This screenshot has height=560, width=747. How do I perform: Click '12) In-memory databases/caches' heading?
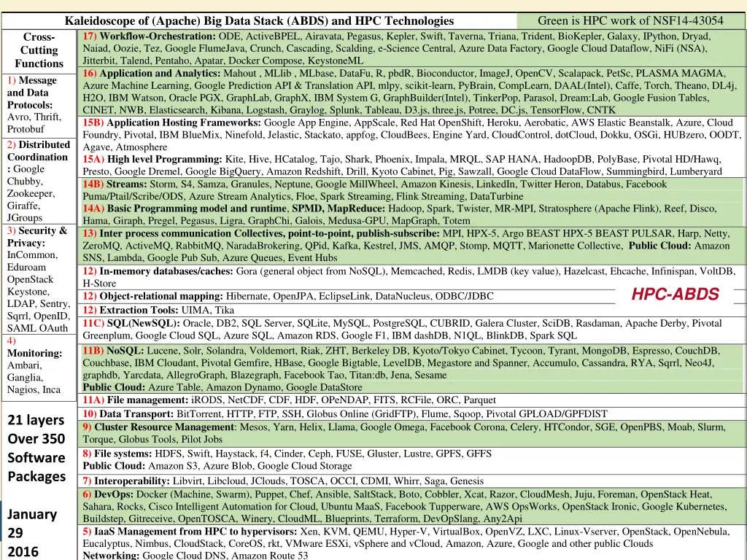coord(158,271)
